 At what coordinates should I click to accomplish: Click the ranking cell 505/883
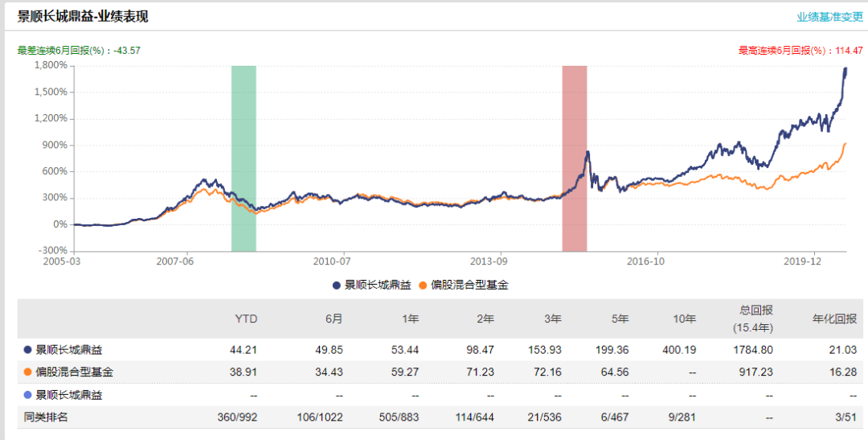tap(399, 417)
